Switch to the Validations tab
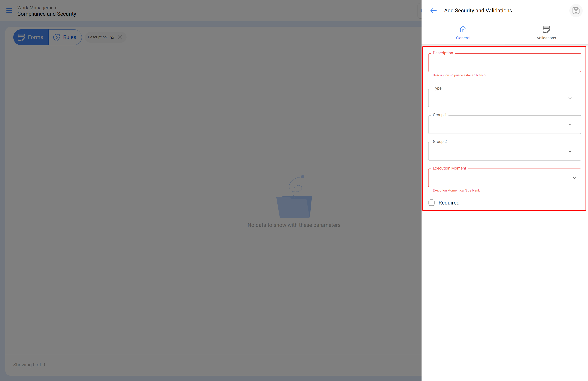The image size is (588, 381). [546, 38]
